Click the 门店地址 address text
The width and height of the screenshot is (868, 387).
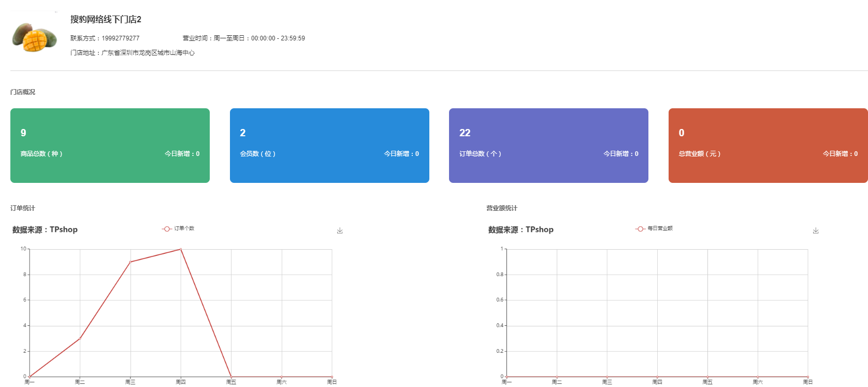(133, 53)
